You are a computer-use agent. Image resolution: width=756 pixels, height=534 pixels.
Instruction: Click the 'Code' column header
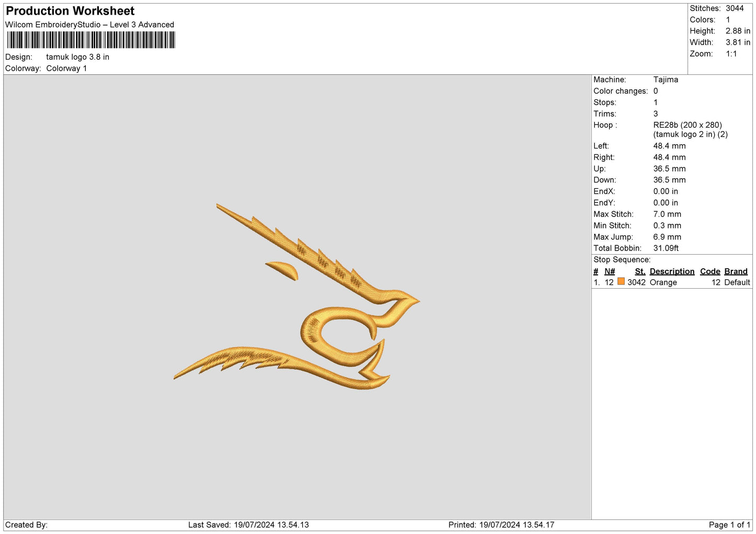pyautogui.click(x=710, y=271)
